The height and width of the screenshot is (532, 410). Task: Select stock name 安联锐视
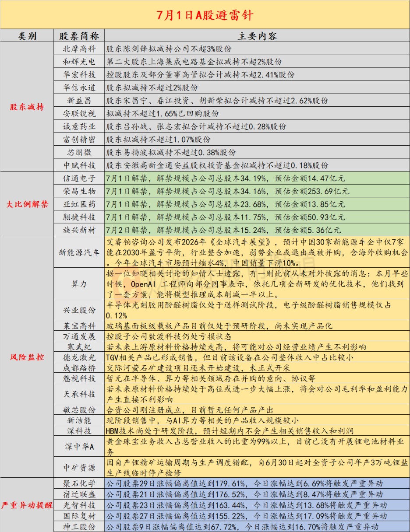click(x=79, y=113)
